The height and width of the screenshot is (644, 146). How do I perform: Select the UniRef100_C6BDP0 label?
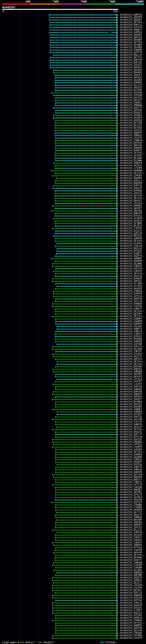pos(131,319)
